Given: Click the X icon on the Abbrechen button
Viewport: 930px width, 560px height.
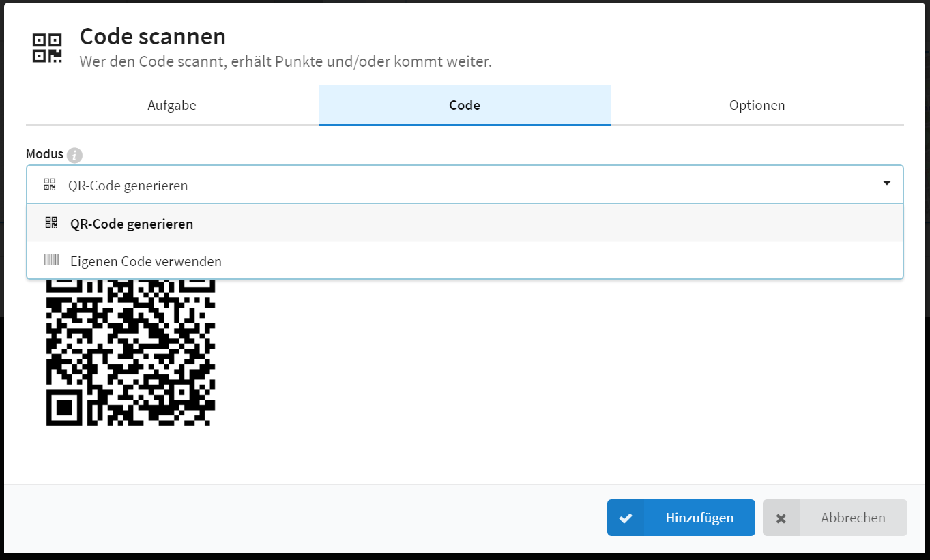Looking at the screenshot, I should [x=781, y=518].
